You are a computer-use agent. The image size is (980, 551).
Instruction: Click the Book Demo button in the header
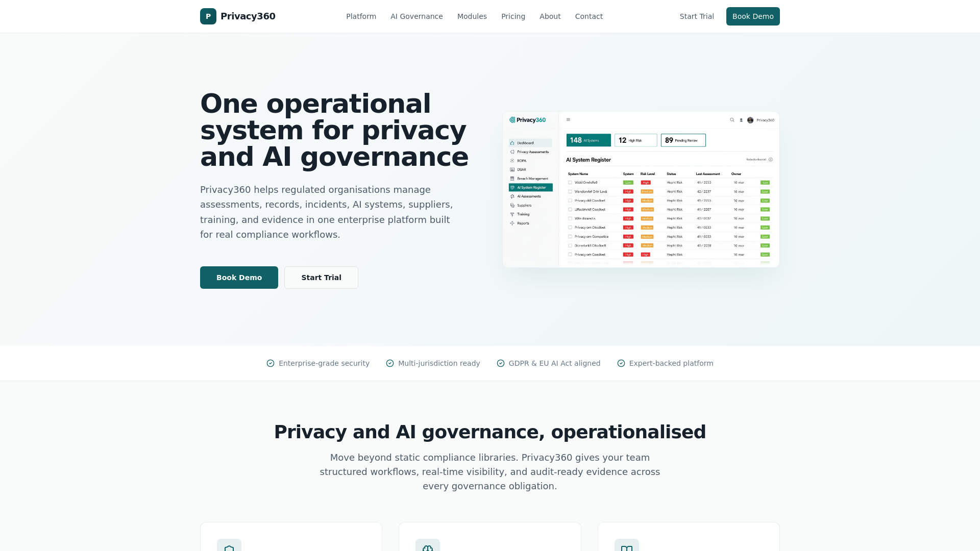coord(753,16)
